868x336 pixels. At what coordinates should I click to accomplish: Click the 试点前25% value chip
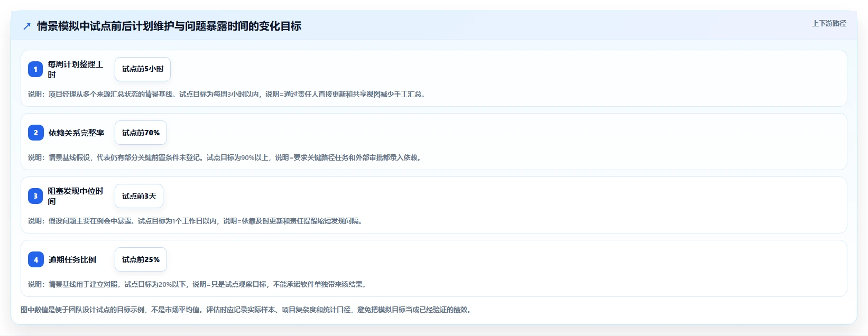141,259
